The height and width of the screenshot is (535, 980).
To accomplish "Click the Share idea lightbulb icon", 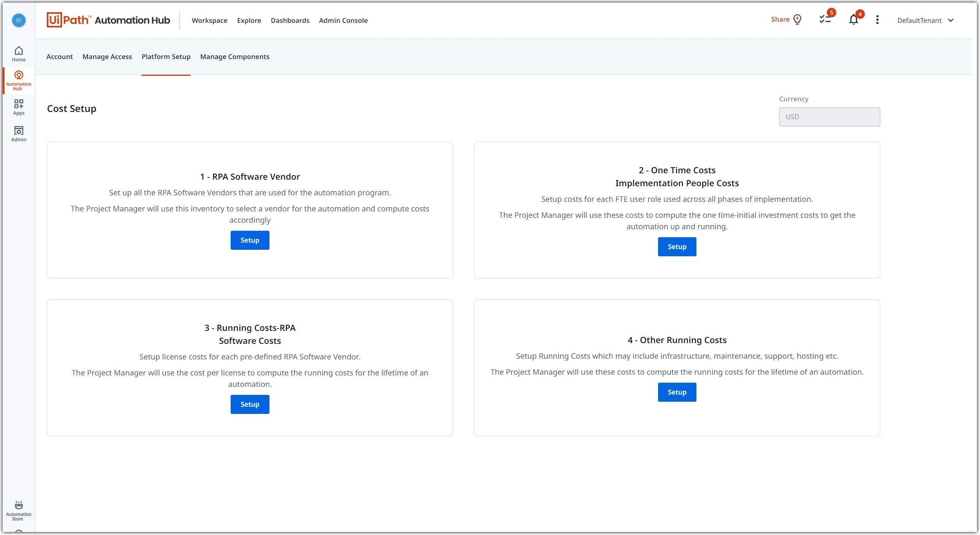I will [x=797, y=19].
